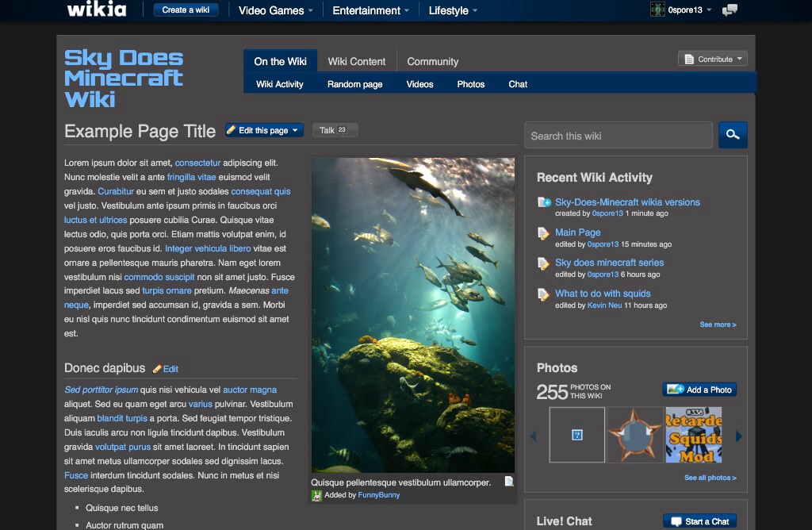Click the consectetur link in the article
Image resolution: width=812 pixels, height=530 pixels.
point(197,163)
